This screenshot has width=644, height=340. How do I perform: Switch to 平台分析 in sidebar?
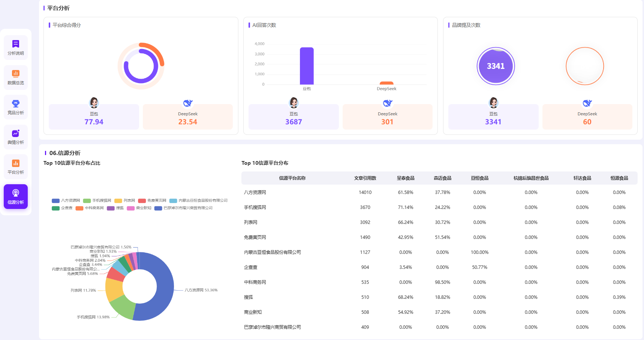[16, 167]
